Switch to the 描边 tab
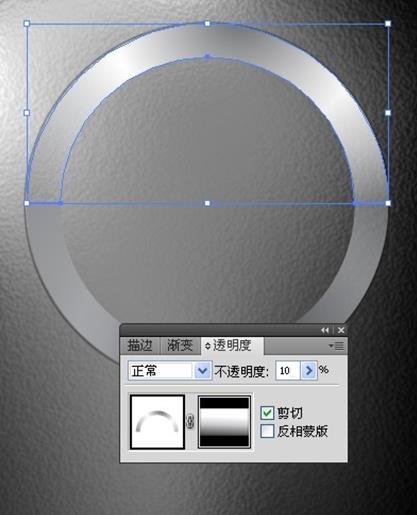 140,345
